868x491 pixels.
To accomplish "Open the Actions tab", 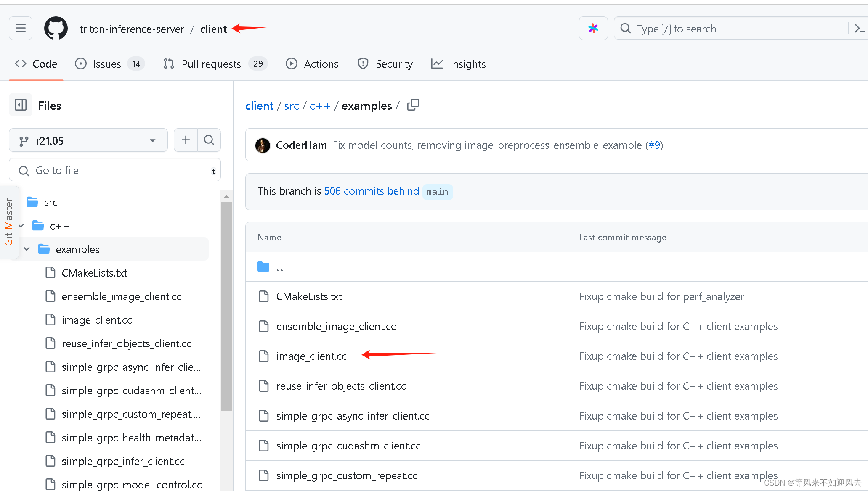I will 312,64.
